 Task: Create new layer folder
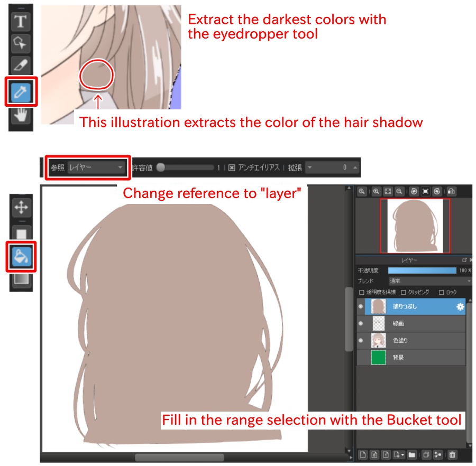coord(412,454)
